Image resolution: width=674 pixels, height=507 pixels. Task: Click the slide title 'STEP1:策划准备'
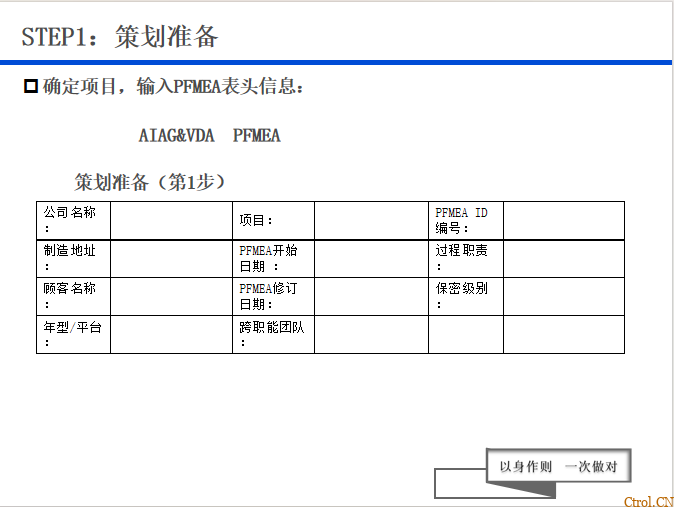point(120,37)
